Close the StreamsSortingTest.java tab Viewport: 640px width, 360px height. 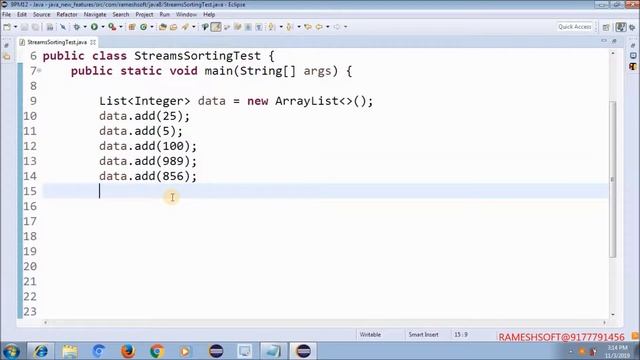tap(93, 42)
